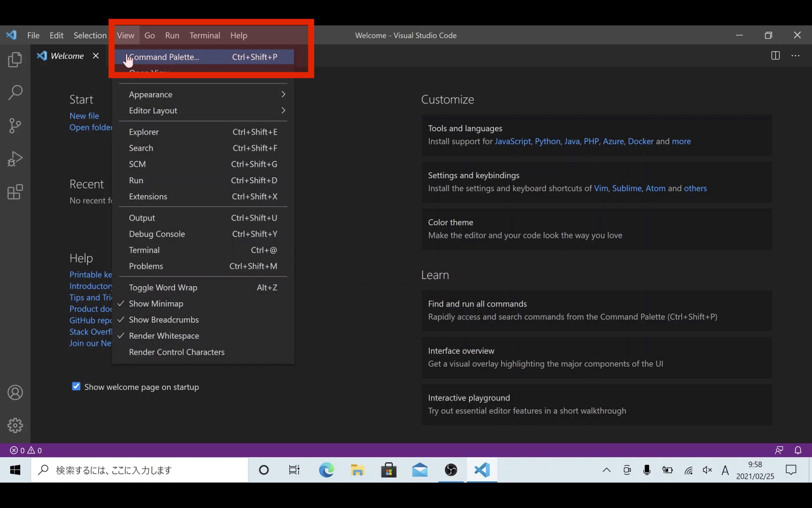Viewport: 812px width, 508px height.
Task: Click Visual Studio Code taskbar icon
Action: pos(482,470)
